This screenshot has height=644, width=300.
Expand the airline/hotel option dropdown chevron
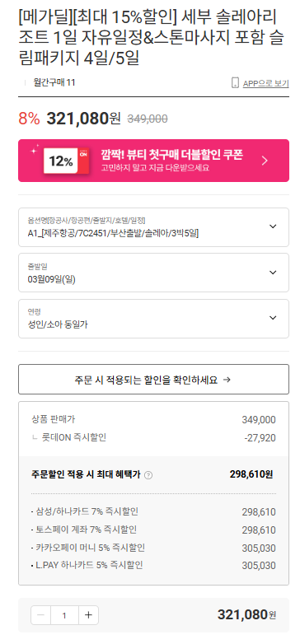[273, 226]
